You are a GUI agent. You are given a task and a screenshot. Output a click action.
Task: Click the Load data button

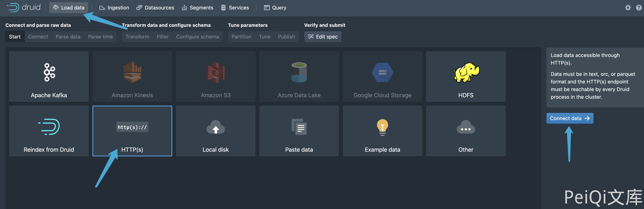pos(69,8)
